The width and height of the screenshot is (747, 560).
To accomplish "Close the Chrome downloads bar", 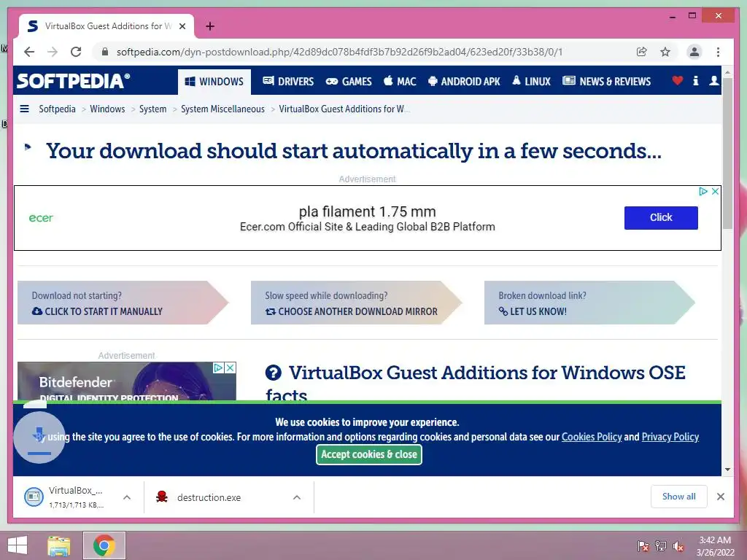I will coord(720,497).
